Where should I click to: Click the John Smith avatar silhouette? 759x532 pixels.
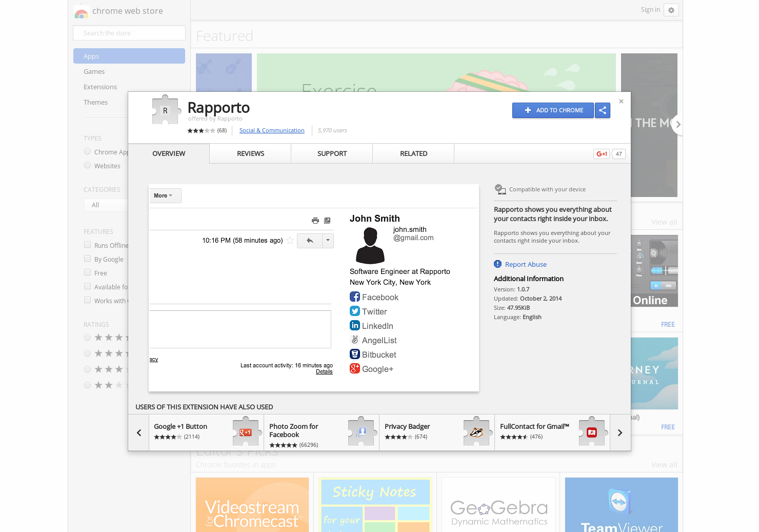pyautogui.click(x=370, y=246)
